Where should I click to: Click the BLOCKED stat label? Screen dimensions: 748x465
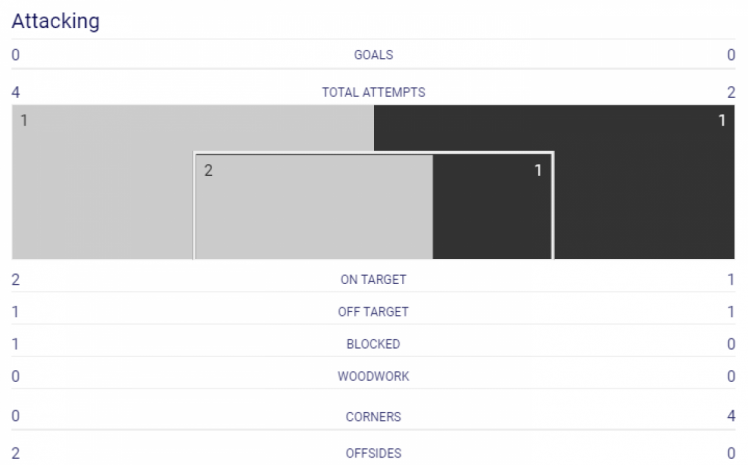(374, 344)
